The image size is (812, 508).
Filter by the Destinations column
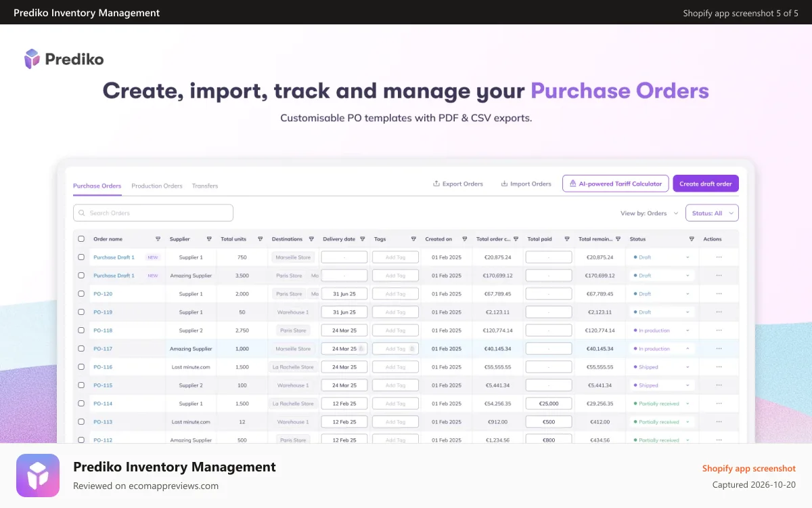pyautogui.click(x=311, y=239)
